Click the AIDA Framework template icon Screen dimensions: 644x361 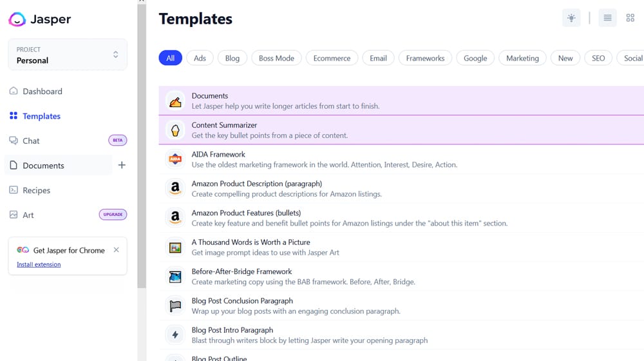175,159
